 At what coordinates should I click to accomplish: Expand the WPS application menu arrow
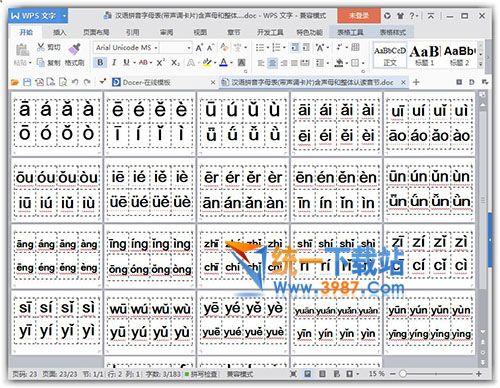[x=64, y=16]
